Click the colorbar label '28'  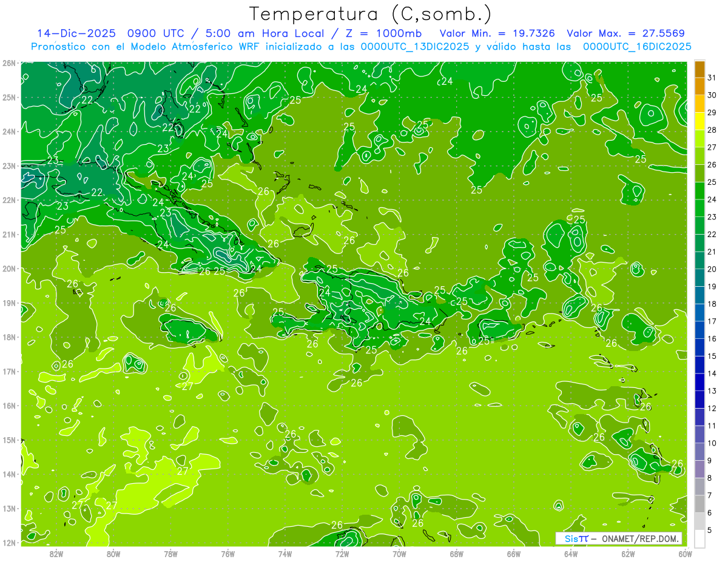tap(712, 130)
